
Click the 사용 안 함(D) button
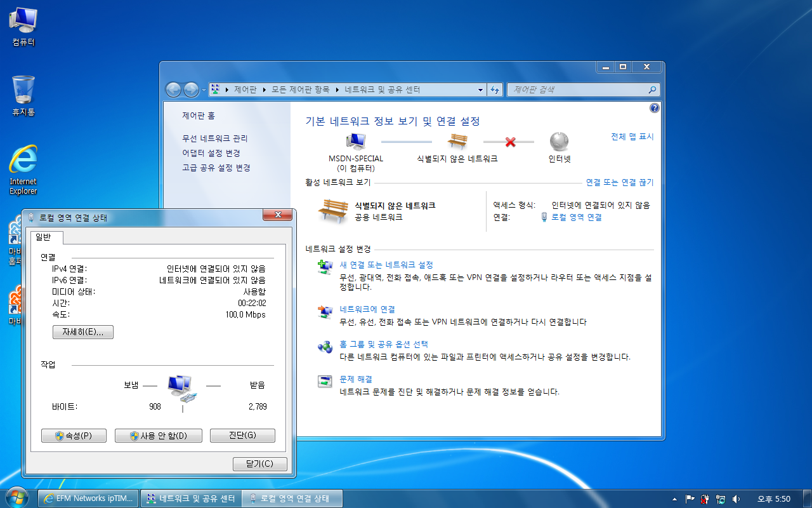(159, 436)
